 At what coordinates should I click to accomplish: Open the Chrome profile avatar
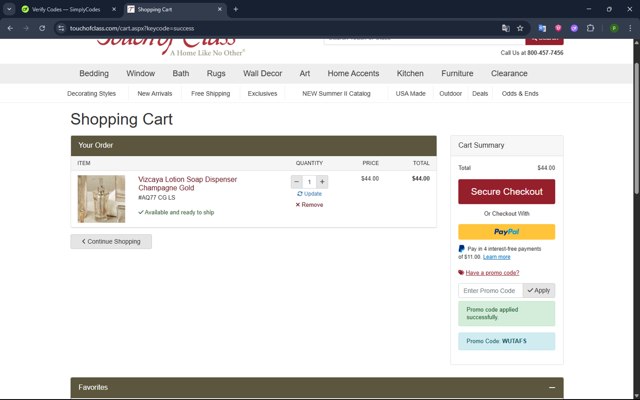tap(614, 28)
